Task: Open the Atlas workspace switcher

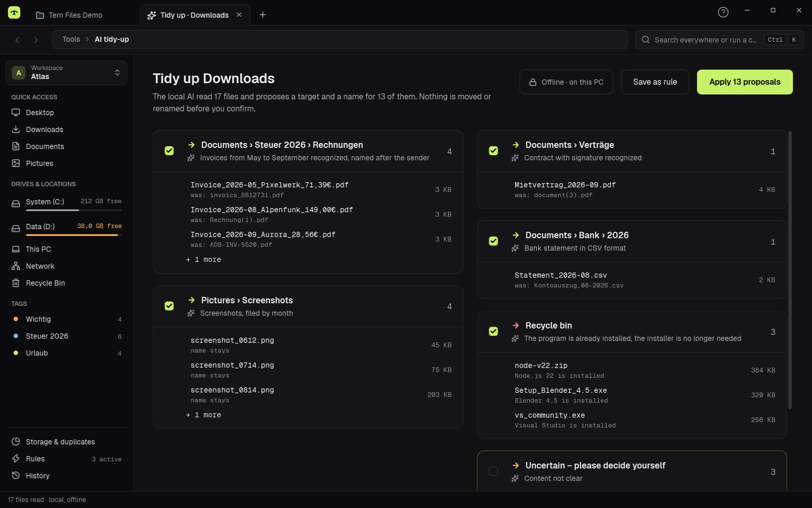Action: tap(67, 73)
